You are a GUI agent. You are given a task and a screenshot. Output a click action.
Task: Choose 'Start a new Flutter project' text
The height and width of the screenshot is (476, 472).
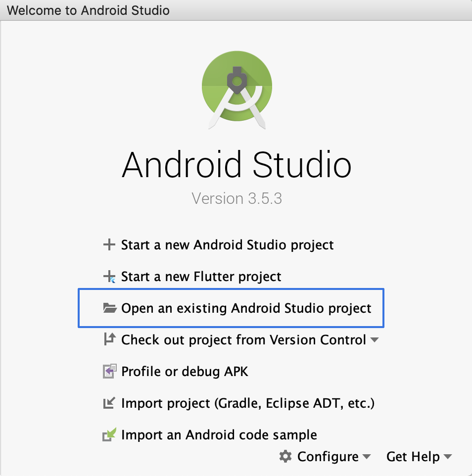tap(201, 277)
